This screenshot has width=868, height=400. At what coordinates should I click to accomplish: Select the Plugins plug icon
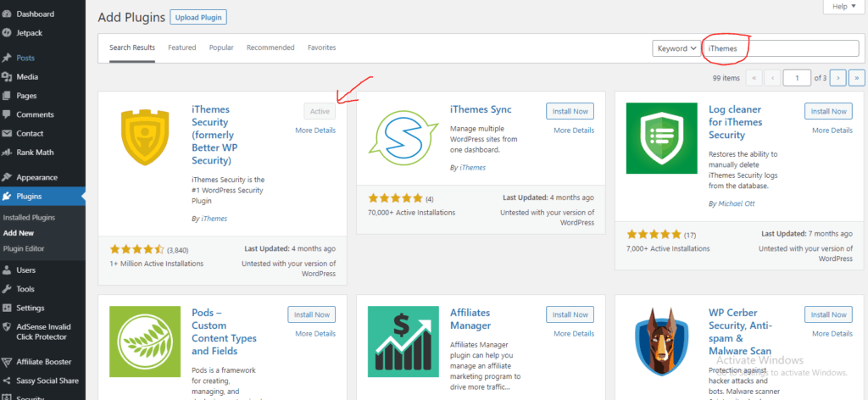coord(7,197)
